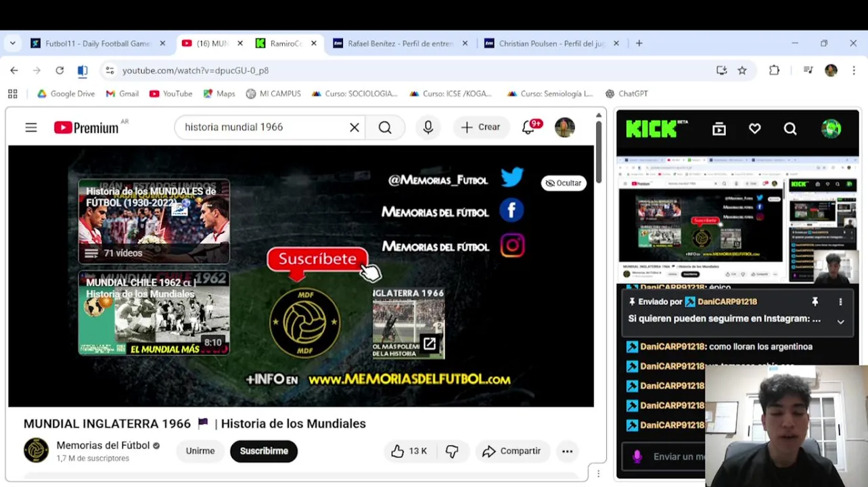Open the Inglaterra 1966 external link card
868x487 pixels.
[x=409, y=323]
